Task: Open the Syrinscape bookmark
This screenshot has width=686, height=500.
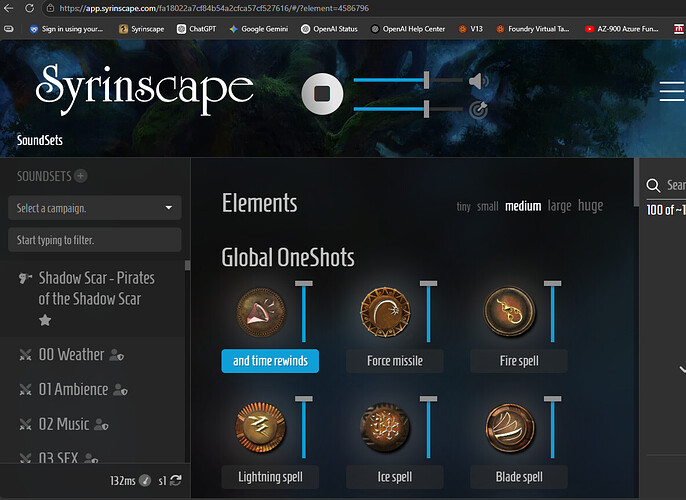Action: coord(142,29)
